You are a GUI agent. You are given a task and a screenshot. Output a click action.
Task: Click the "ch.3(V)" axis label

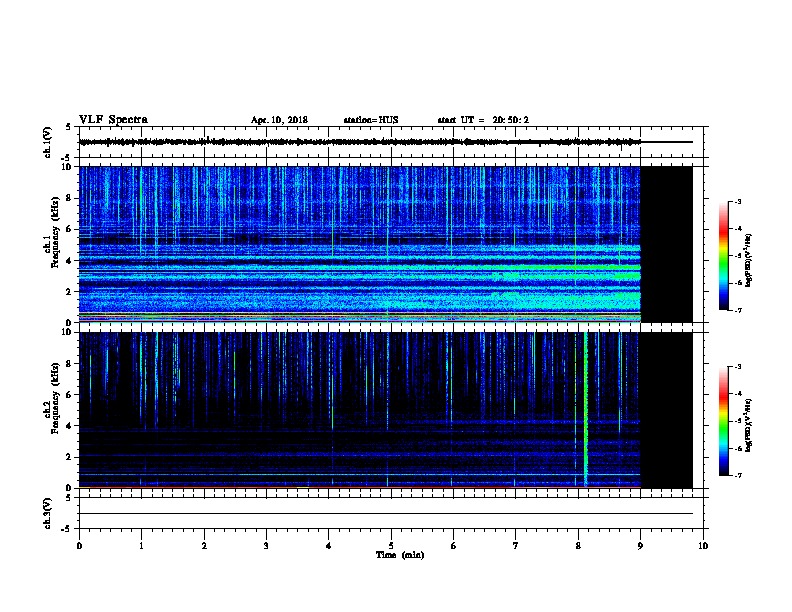[x=47, y=513]
